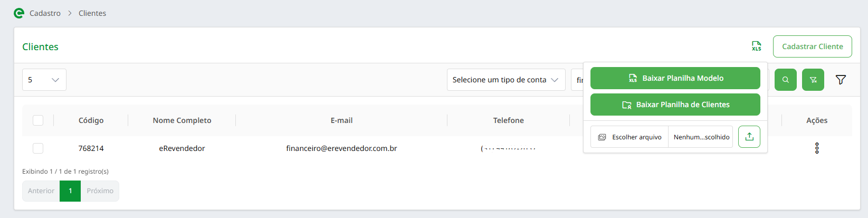Go to the 'Próximo' page

point(100,191)
